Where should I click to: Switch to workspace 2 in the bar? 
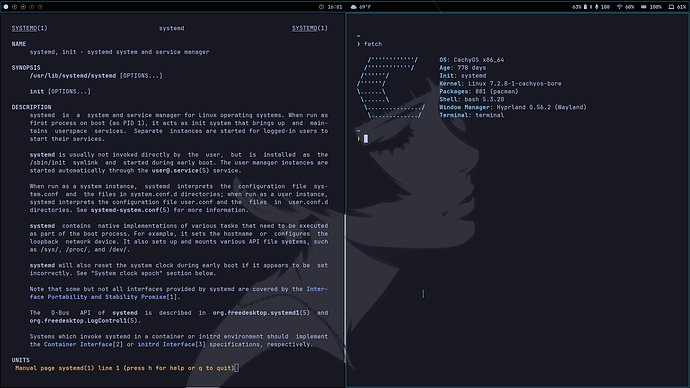tap(15, 7)
